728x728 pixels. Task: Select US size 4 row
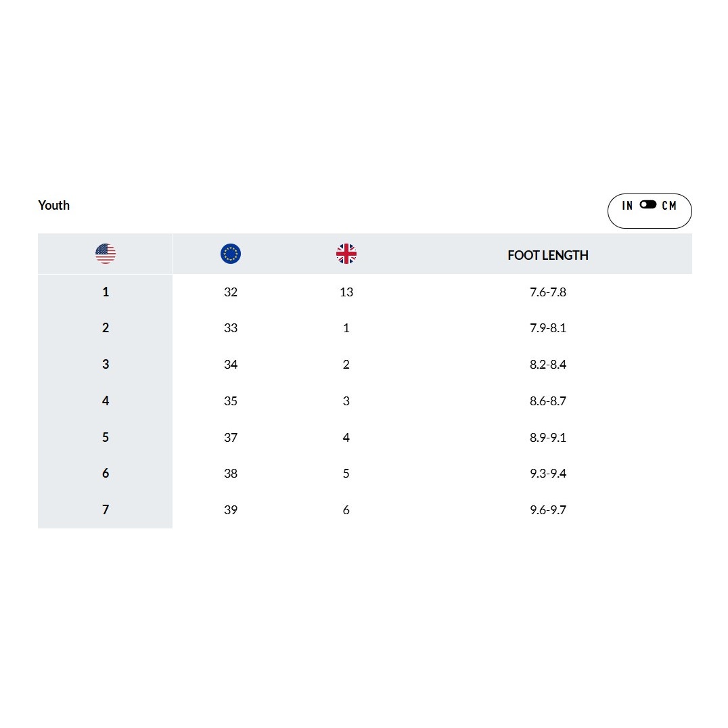365,401
